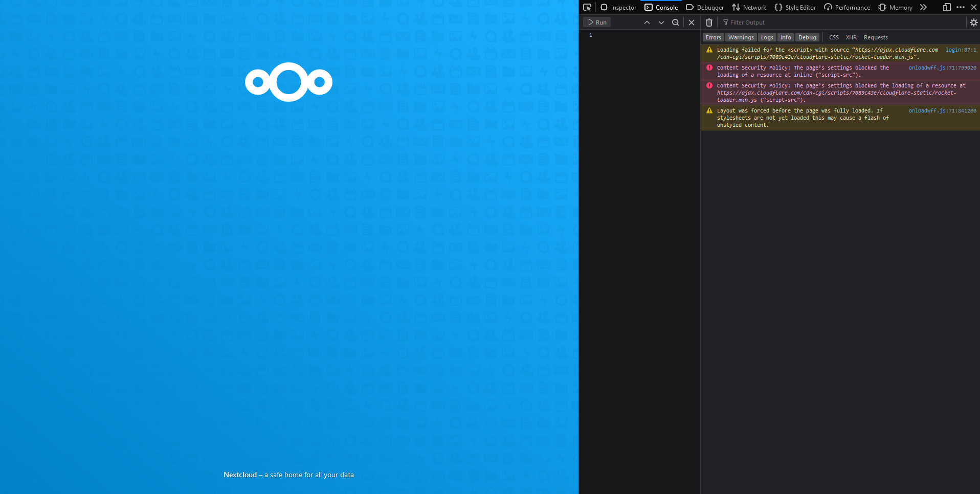Toggle Warnings filter

tap(741, 37)
